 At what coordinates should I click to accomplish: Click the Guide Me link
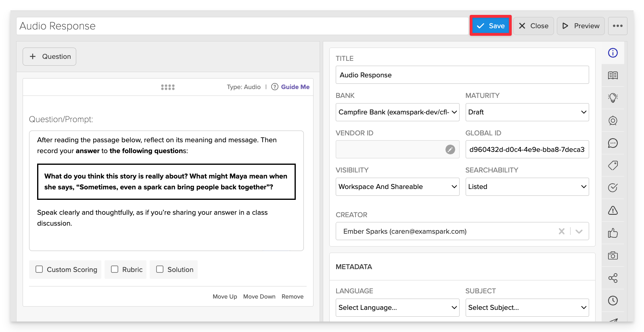pos(295,87)
